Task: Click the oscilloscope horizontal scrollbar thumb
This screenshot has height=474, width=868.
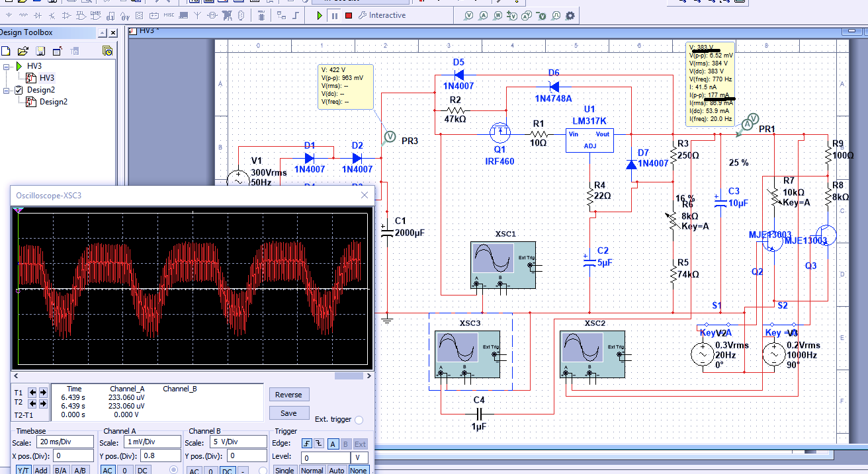Action: pos(347,375)
